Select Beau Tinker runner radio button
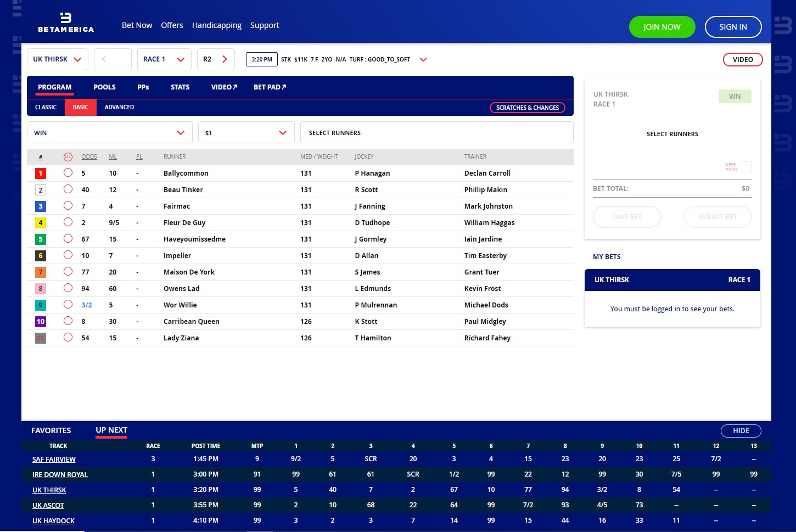 (68, 189)
